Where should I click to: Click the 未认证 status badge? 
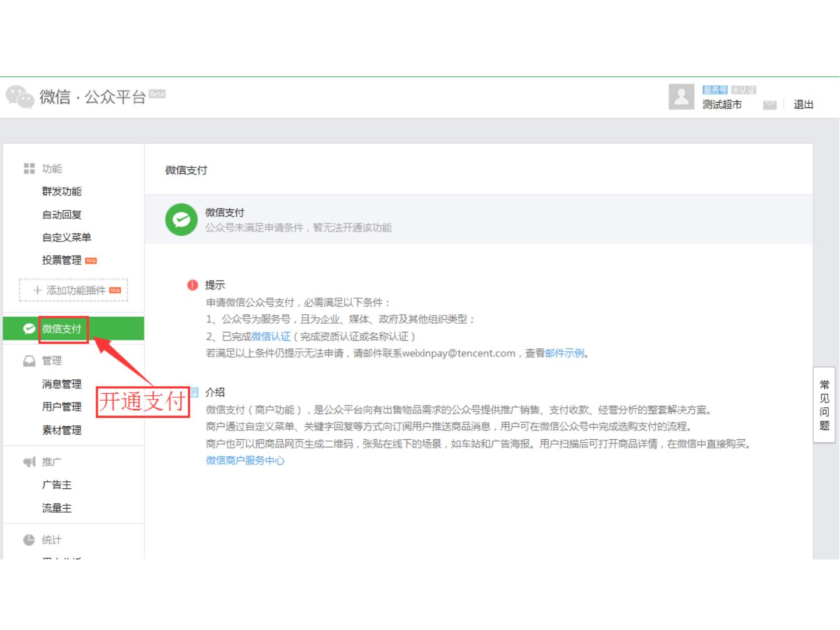pos(744,90)
